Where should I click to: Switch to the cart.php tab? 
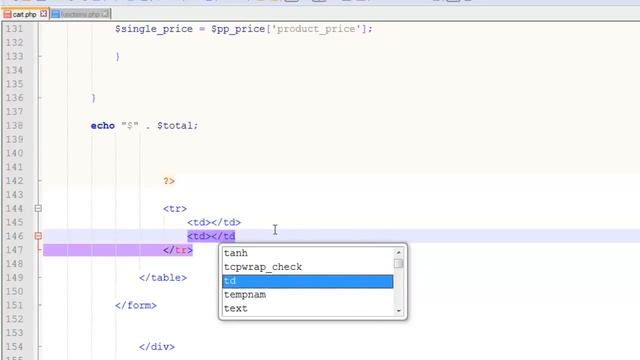(25, 14)
